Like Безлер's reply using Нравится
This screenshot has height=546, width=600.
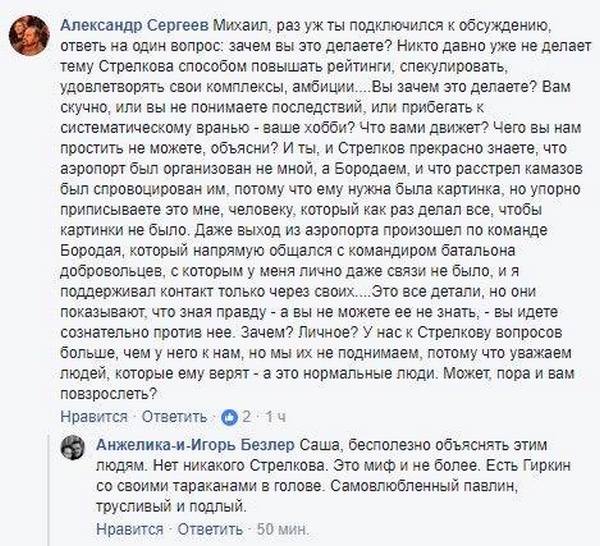pyautogui.click(x=130, y=529)
